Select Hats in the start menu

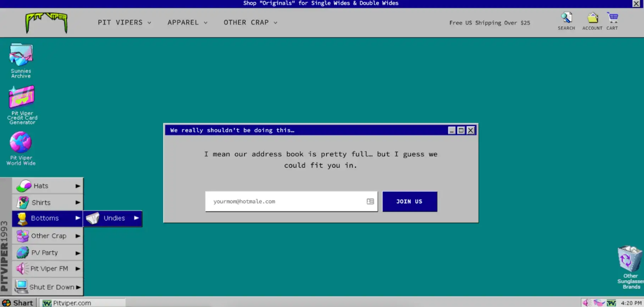48,186
